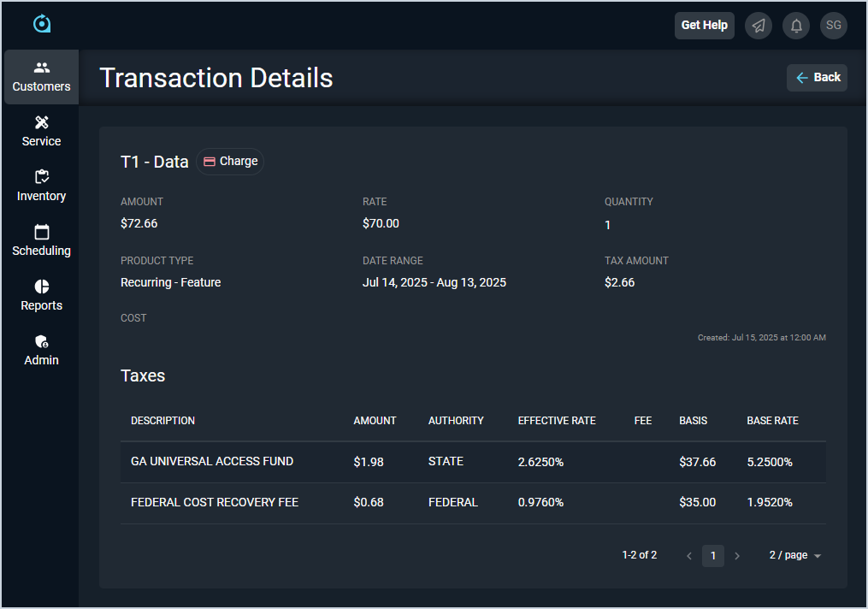The width and height of the screenshot is (868, 609).
Task: Click the Charge badge
Action: (x=230, y=161)
